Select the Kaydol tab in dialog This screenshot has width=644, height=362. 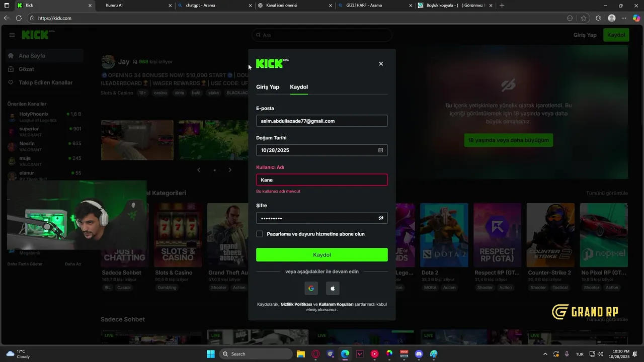point(299,87)
